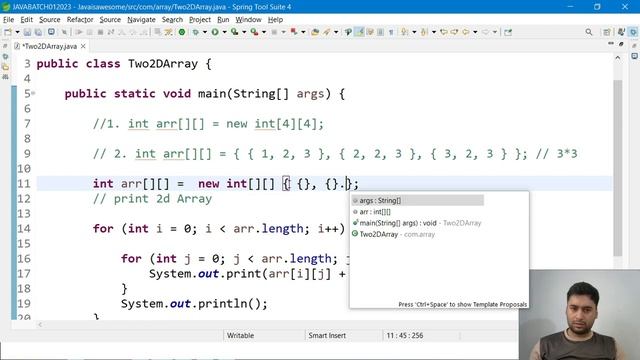Screen dimensions: 640x360
Task: Click the magnifier Quick Access search
Action: click(589, 32)
